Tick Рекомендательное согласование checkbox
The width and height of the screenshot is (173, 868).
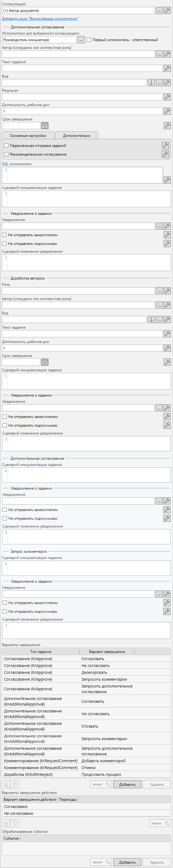pyautogui.click(x=6, y=154)
